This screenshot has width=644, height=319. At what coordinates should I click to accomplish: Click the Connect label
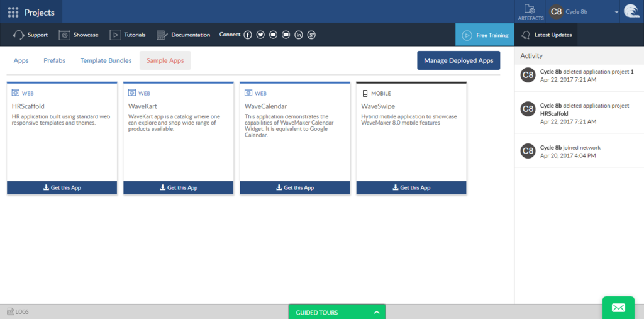click(x=230, y=35)
